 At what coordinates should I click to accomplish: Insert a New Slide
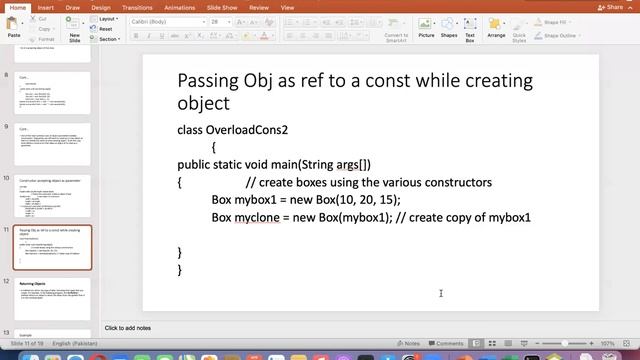coord(74,29)
